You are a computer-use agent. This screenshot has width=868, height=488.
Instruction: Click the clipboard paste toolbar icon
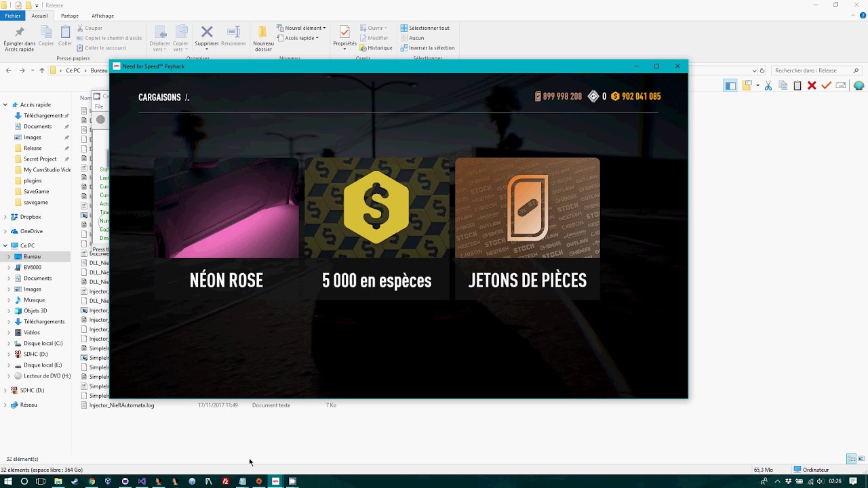point(797,85)
